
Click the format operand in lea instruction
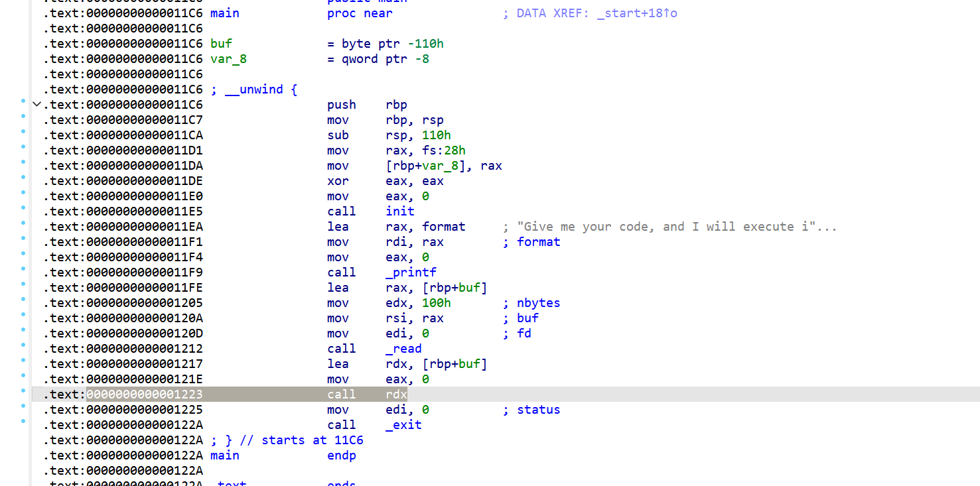coord(444,227)
